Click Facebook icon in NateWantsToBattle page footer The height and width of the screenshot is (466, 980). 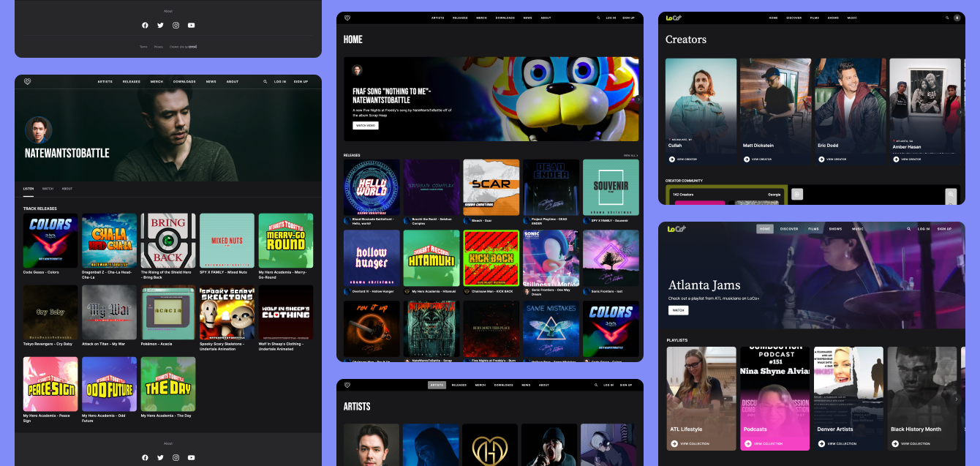pos(145,457)
